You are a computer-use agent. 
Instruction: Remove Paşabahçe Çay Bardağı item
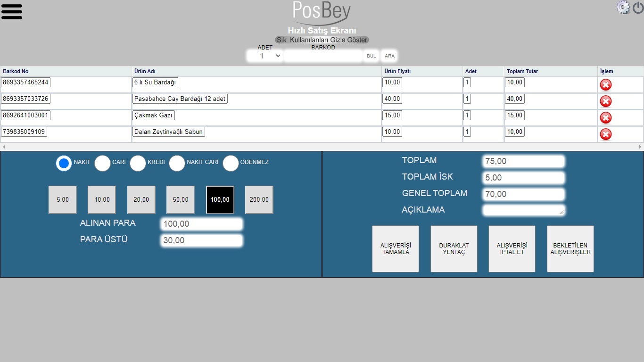pos(605,101)
